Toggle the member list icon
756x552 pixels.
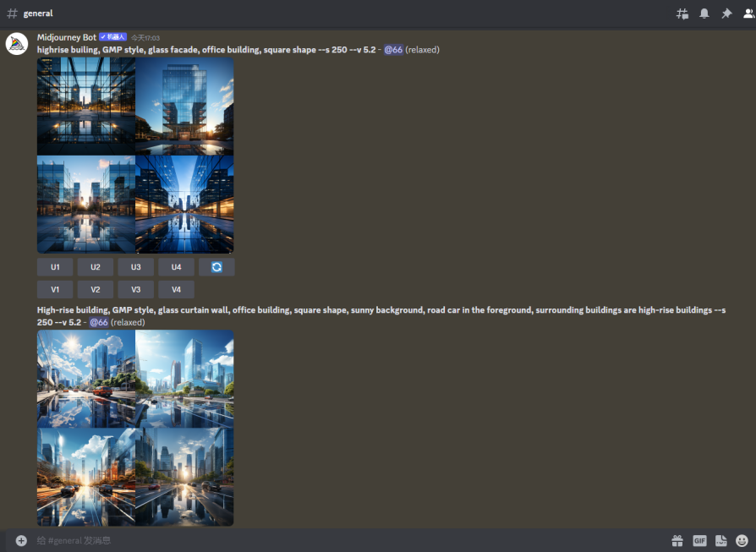pos(749,14)
